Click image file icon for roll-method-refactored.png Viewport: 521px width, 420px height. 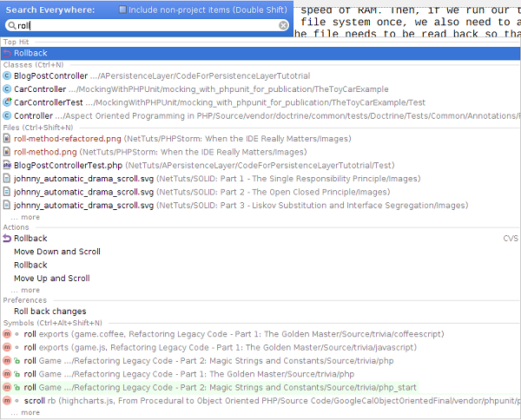7,139
